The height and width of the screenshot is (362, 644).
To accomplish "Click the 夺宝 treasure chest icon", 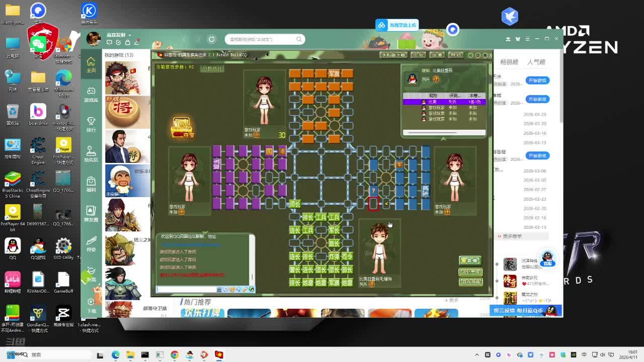I will [x=182, y=128].
